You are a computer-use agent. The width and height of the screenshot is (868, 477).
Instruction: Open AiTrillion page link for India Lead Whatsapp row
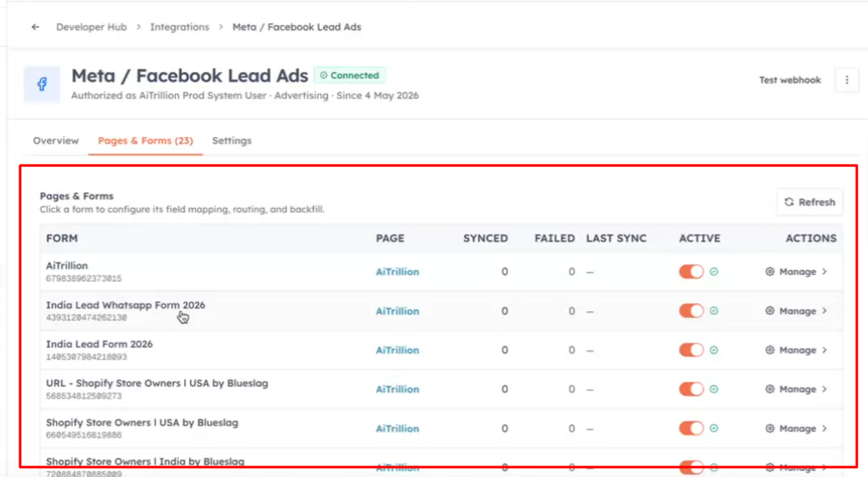(397, 311)
